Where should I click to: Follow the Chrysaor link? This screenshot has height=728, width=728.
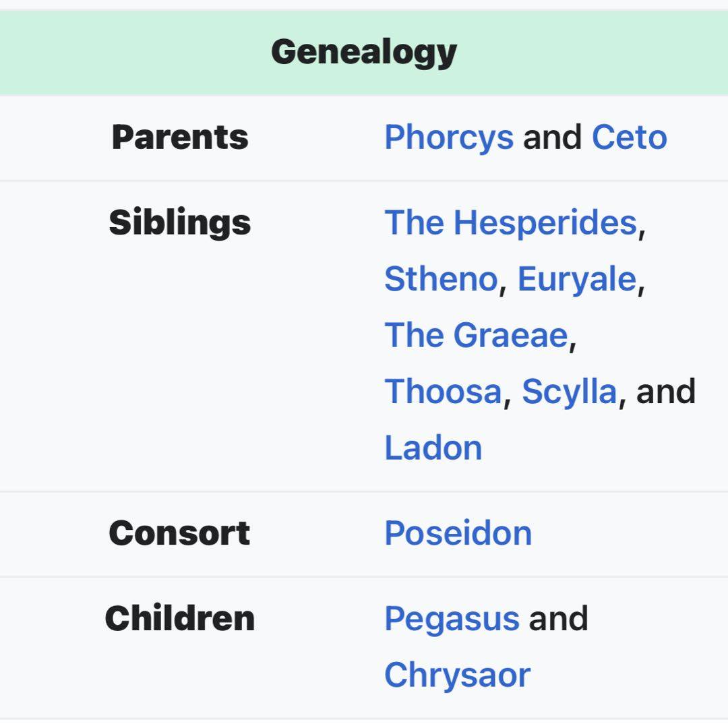[457, 675]
